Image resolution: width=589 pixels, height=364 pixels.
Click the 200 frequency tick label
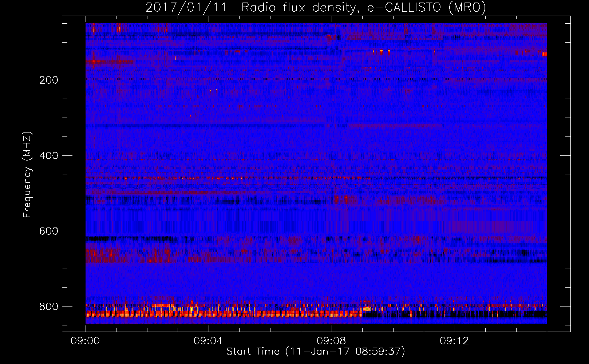click(x=48, y=80)
